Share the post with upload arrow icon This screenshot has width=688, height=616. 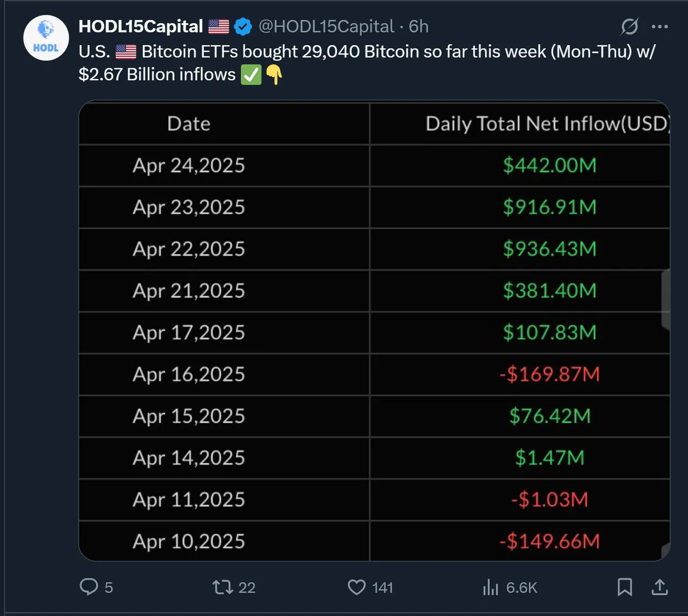(x=660, y=587)
